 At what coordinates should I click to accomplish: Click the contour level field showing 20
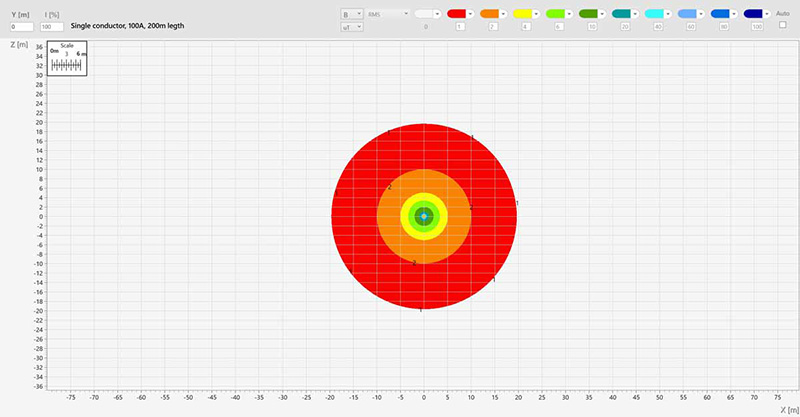[625, 27]
